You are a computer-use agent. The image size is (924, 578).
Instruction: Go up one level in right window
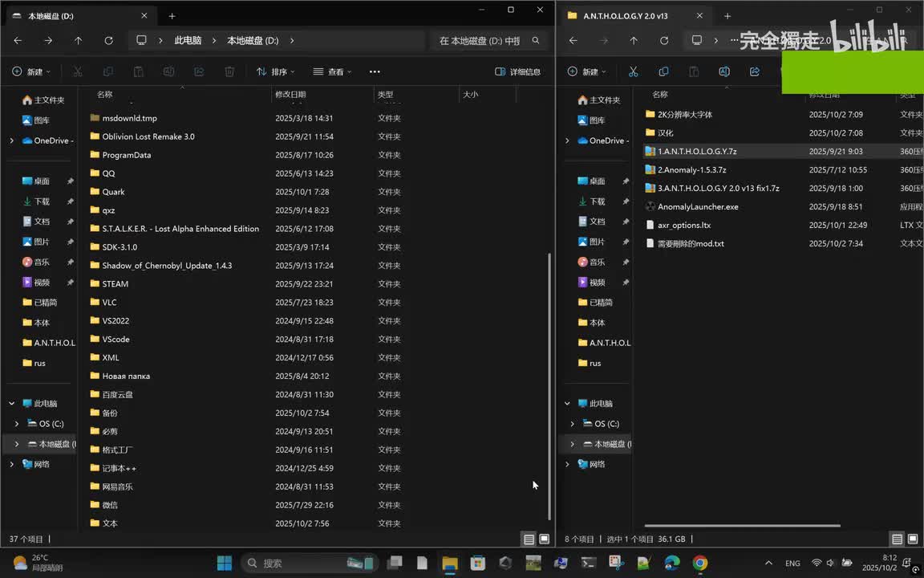click(x=634, y=40)
